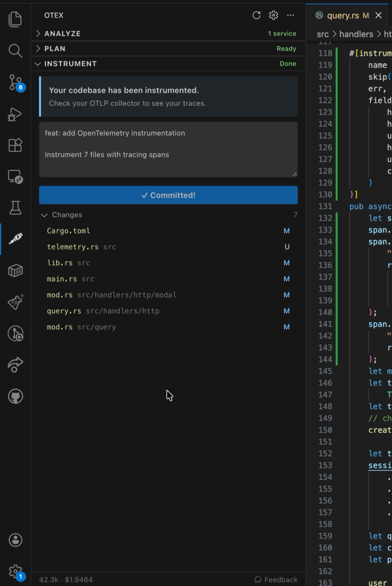Open the GitHub view in activity bar
Image resolution: width=392 pixels, height=586 pixels.
click(x=15, y=396)
